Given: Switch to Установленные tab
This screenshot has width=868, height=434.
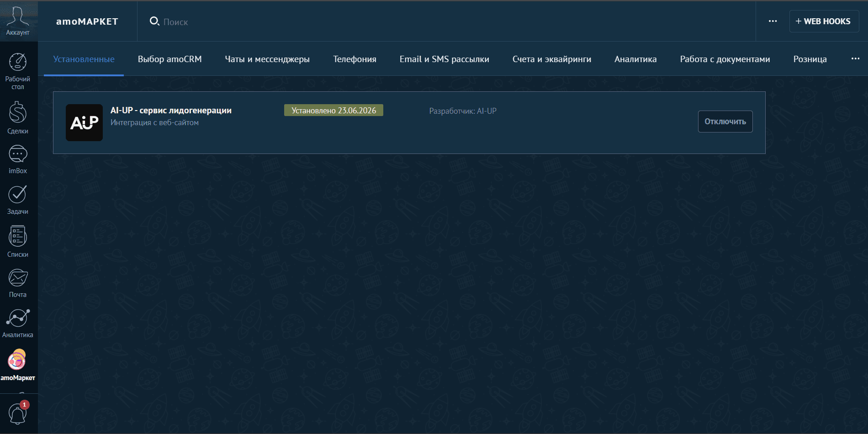Looking at the screenshot, I should pyautogui.click(x=84, y=59).
